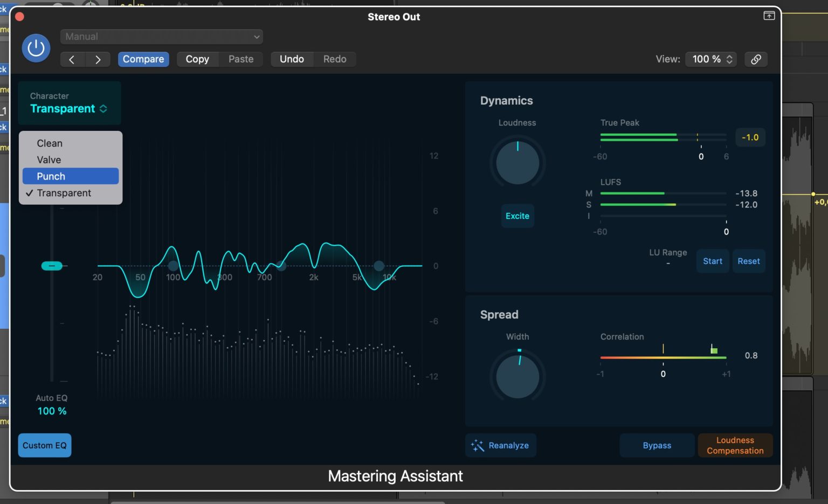Turn the Width knob in Spread

517,376
